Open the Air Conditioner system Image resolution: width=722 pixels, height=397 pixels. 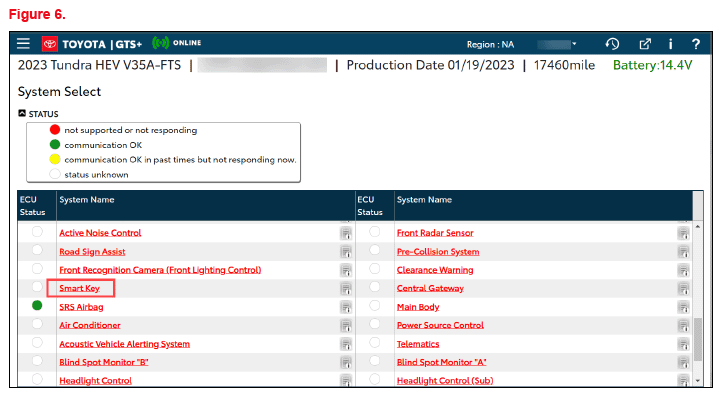(x=90, y=325)
